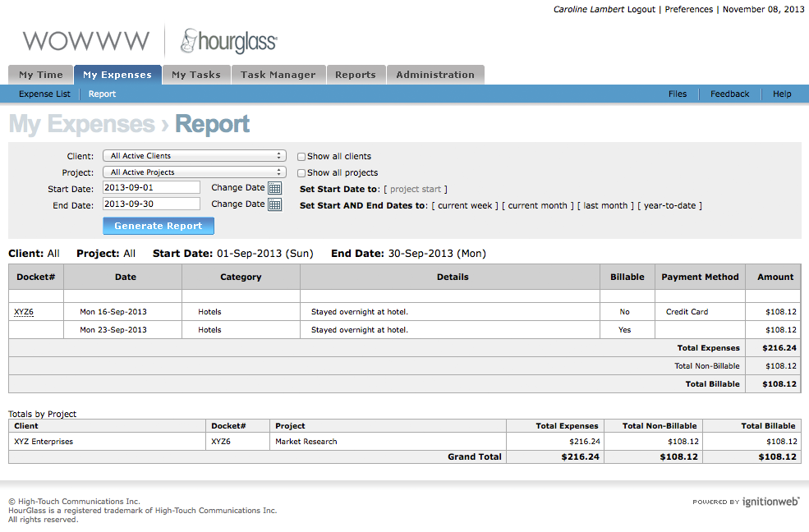Set dates to last month
Viewport: 809px width, 532px height.
click(x=605, y=206)
